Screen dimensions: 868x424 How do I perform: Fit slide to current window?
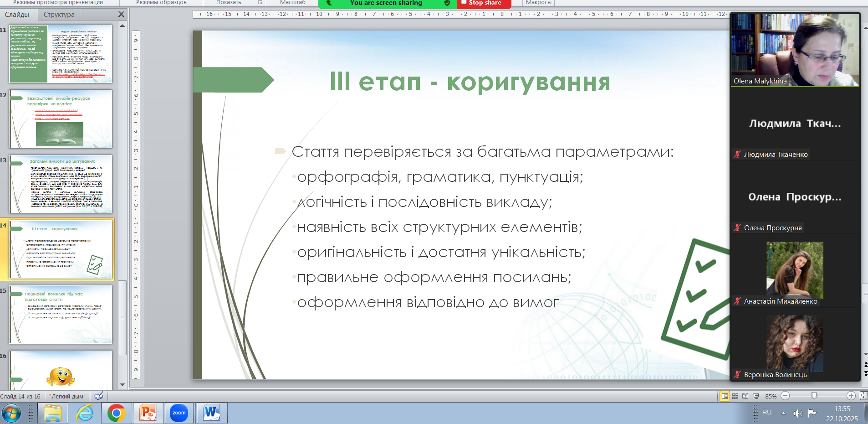click(863, 396)
